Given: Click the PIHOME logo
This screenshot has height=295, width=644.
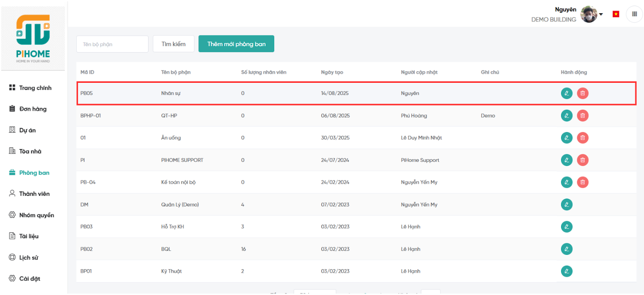Looking at the screenshot, I should (33, 39).
